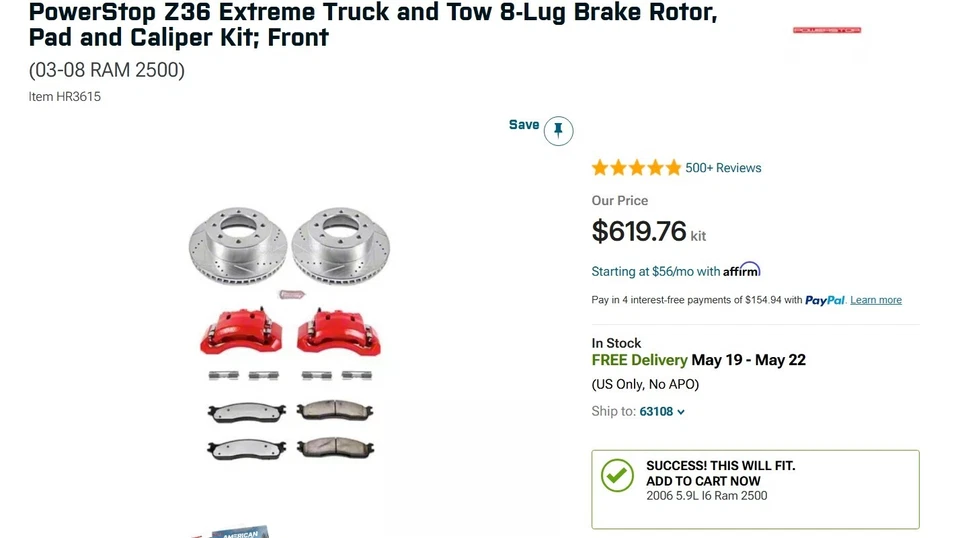Click the left brake rotor in product photo
This screenshot has width=960, height=538.
pos(238,246)
